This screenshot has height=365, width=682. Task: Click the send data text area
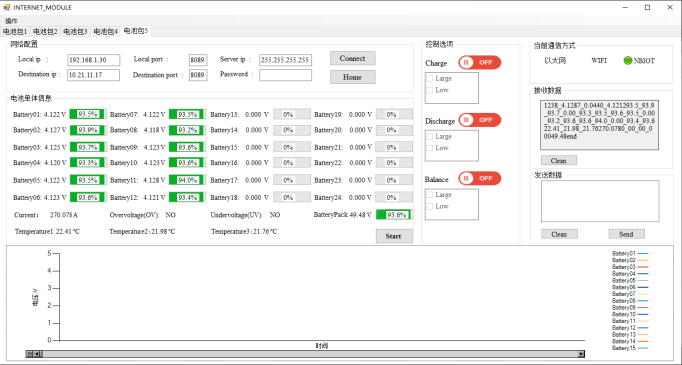[x=600, y=201]
